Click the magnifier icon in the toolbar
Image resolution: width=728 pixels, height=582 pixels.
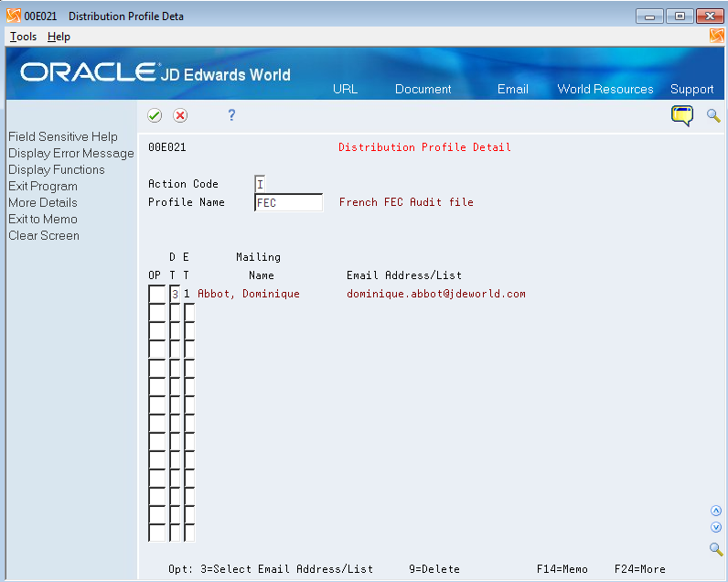pos(713,115)
